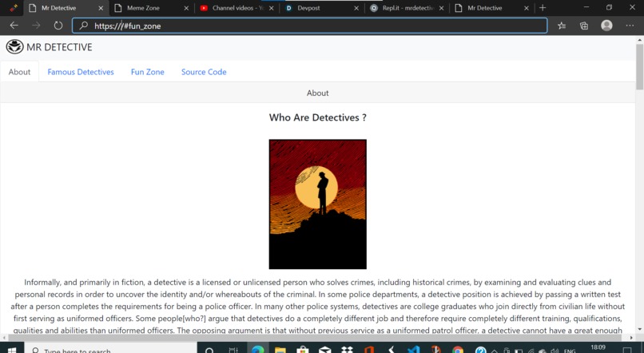Click the MR DETECTIVE site title
The image size is (644, 353).
tap(59, 47)
